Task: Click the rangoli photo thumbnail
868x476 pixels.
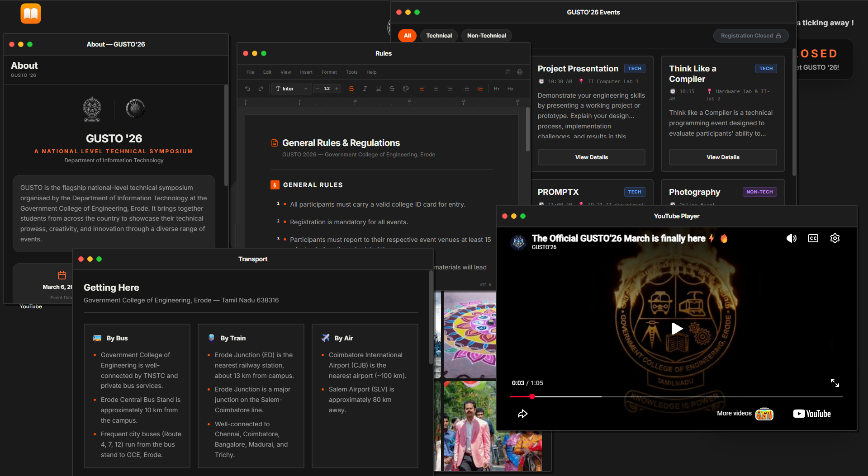Action: coord(470,335)
